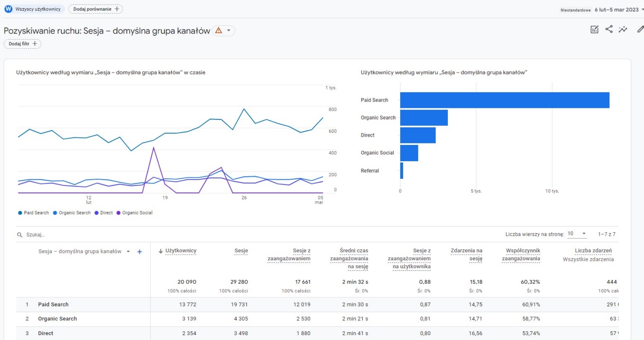Image resolution: width=644 pixels, height=340 pixels.
Task: Sort by the Sesje column header
Action: pyautogui.click(x=241, y=251)
